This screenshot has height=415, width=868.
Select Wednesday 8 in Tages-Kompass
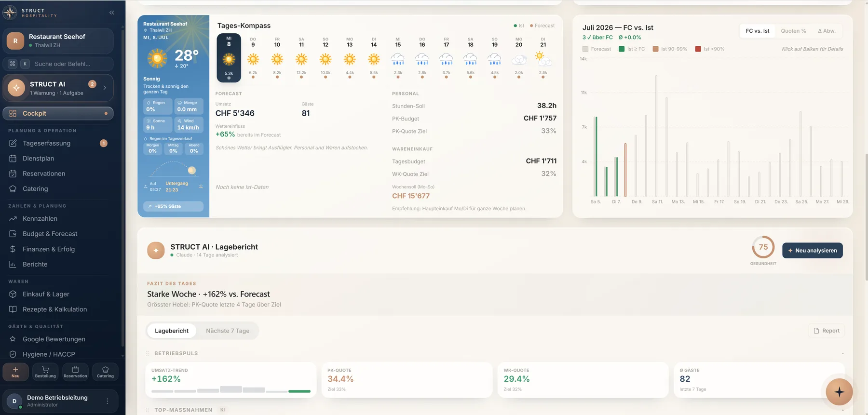(229, 57)
